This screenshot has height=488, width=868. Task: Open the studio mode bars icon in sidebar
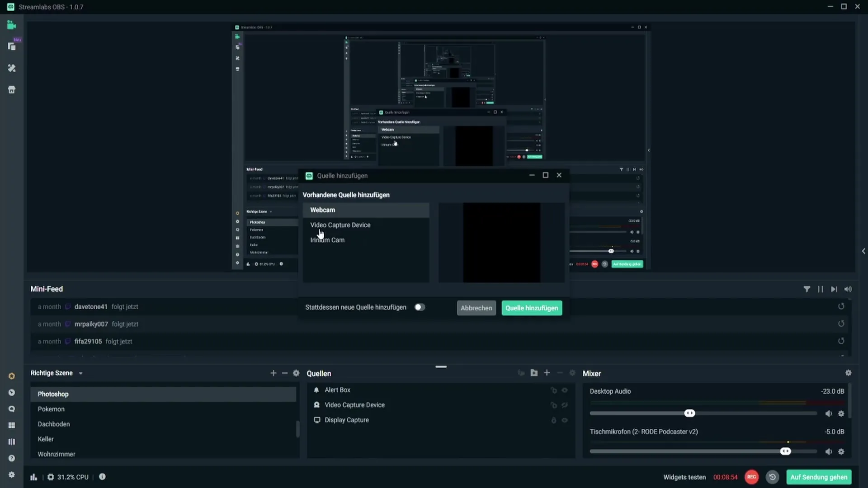coord(12,442)
